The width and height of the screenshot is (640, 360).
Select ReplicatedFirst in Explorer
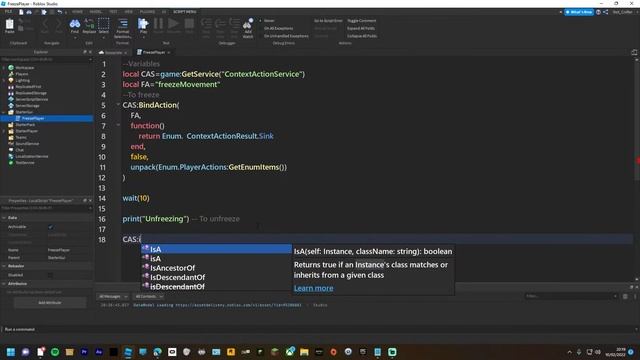(x=28, y=87)
